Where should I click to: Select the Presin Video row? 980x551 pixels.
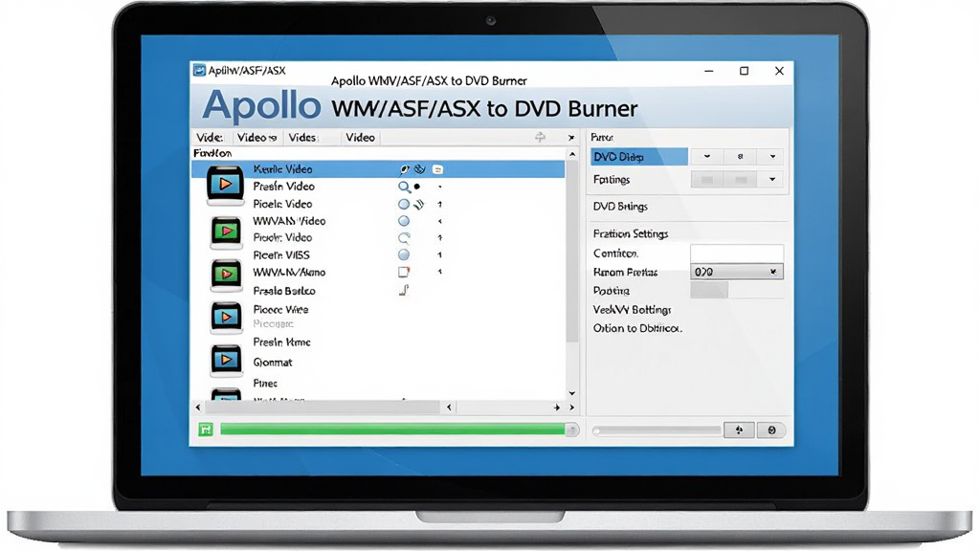coord(378,187)
